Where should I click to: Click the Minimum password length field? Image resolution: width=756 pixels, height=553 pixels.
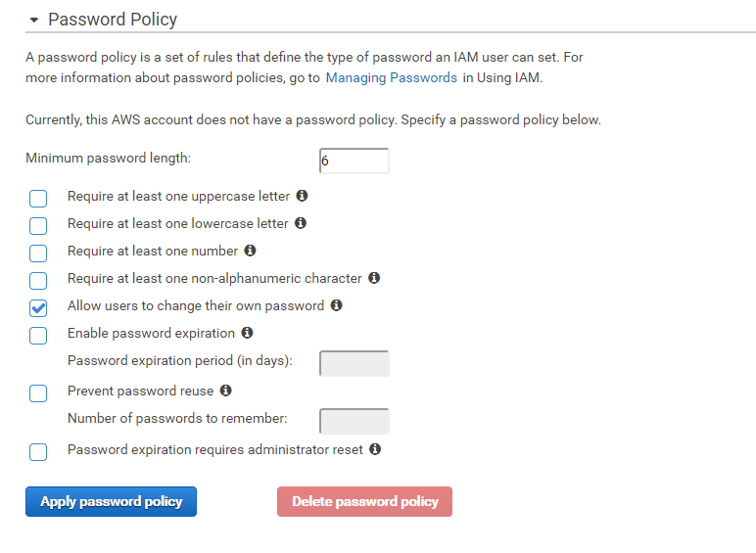coord(354,161)
